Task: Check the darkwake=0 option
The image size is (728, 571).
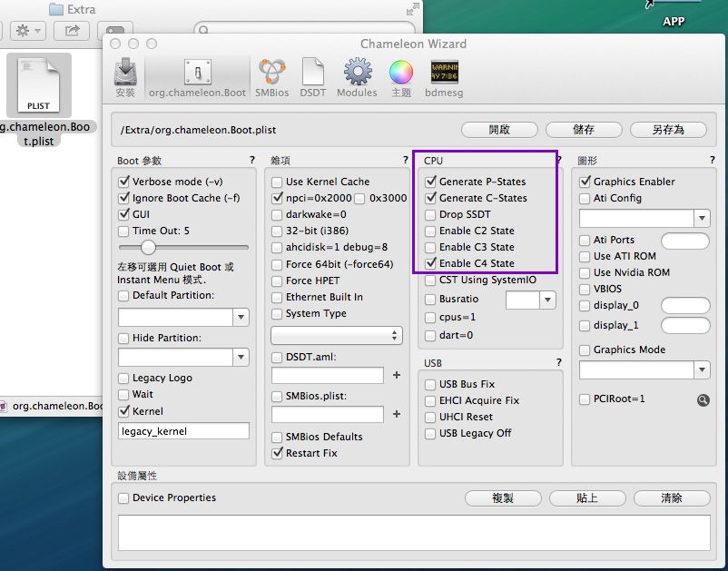Action: click(x=277, y=214)
